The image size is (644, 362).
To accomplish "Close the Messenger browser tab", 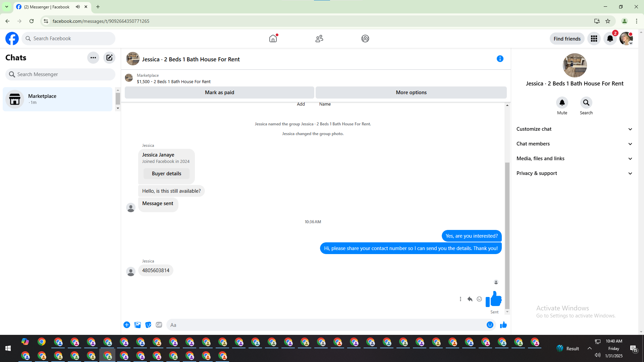I will point(86,7).
